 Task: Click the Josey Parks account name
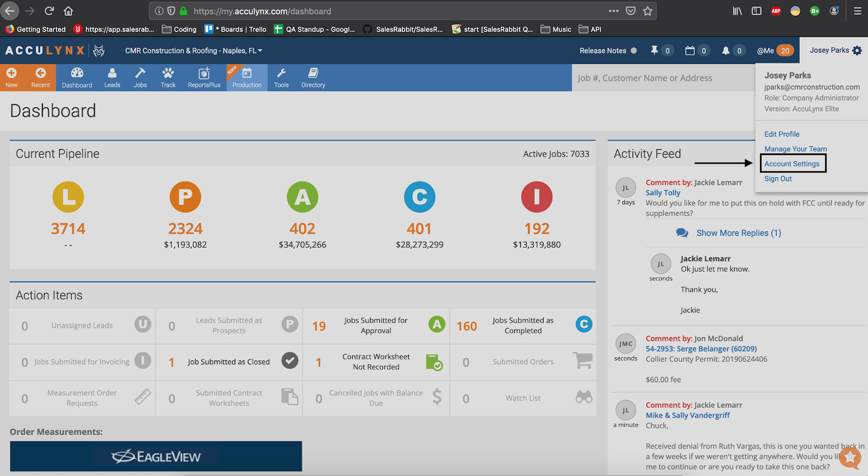[x=829, y=50]
